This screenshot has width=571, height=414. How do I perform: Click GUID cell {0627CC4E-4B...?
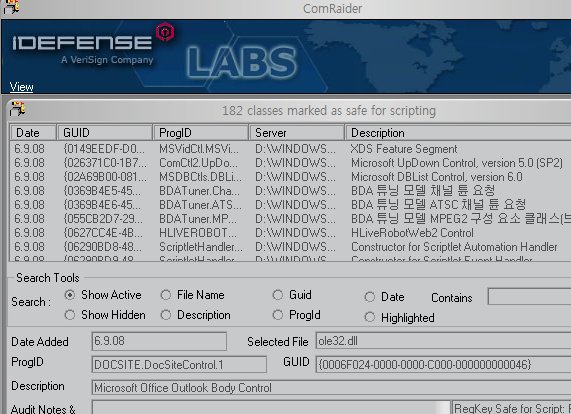[103, 233]
